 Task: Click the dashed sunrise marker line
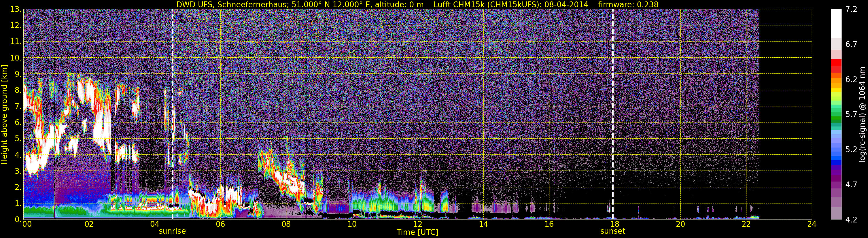(173, 114)
